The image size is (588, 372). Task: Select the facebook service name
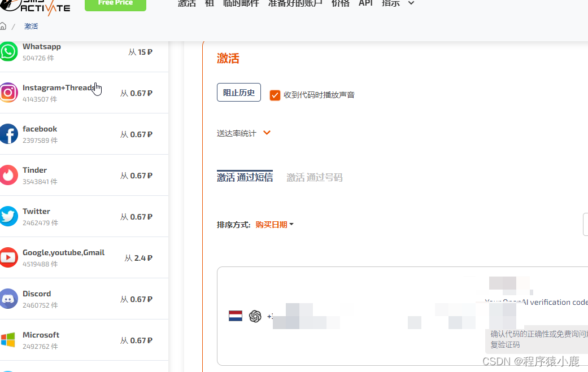(40, 129)
